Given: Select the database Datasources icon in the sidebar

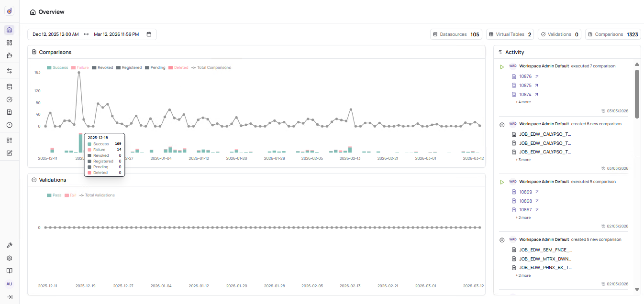Looking at the screenshot, I should (9, 87).
